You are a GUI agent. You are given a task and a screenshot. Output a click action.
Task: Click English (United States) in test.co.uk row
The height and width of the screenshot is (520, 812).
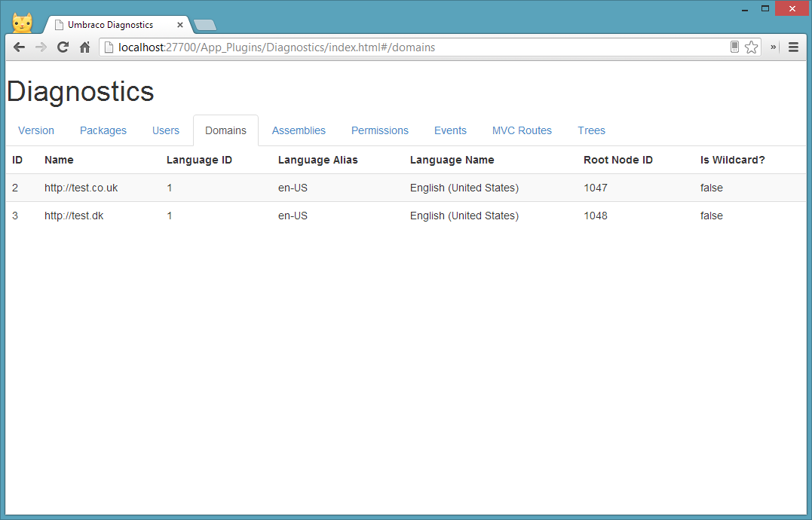pyautogui.click(x=464, y=188)
